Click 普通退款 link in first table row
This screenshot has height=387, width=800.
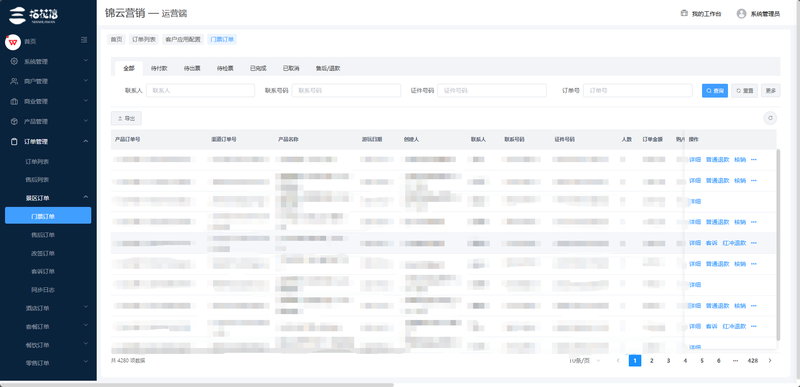point(717,160)
